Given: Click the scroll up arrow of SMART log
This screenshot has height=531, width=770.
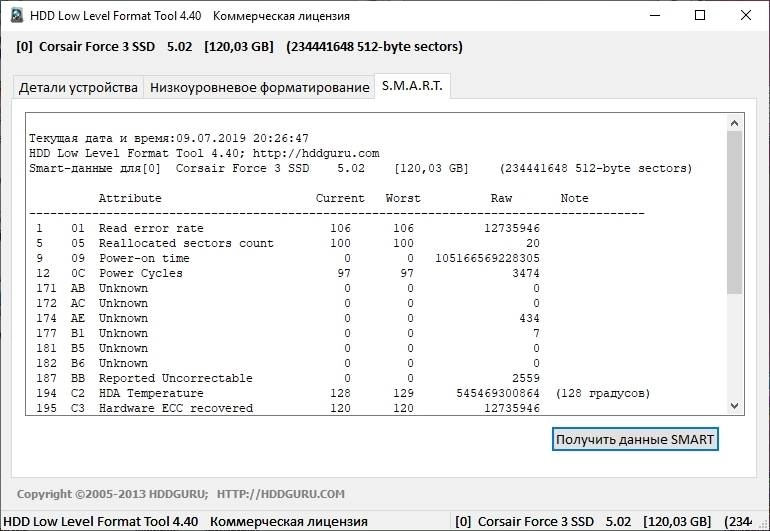Looking at the screenshot, I should pyautogui.click(x=735, y=123).
